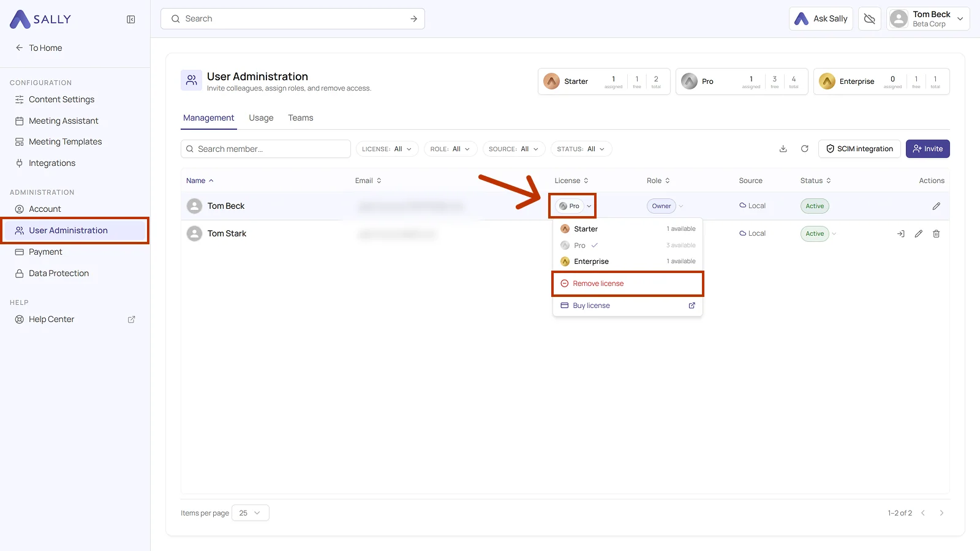980x551 pixels.
Task: Click Starter license summary card
Action: (x=604, y=81)
